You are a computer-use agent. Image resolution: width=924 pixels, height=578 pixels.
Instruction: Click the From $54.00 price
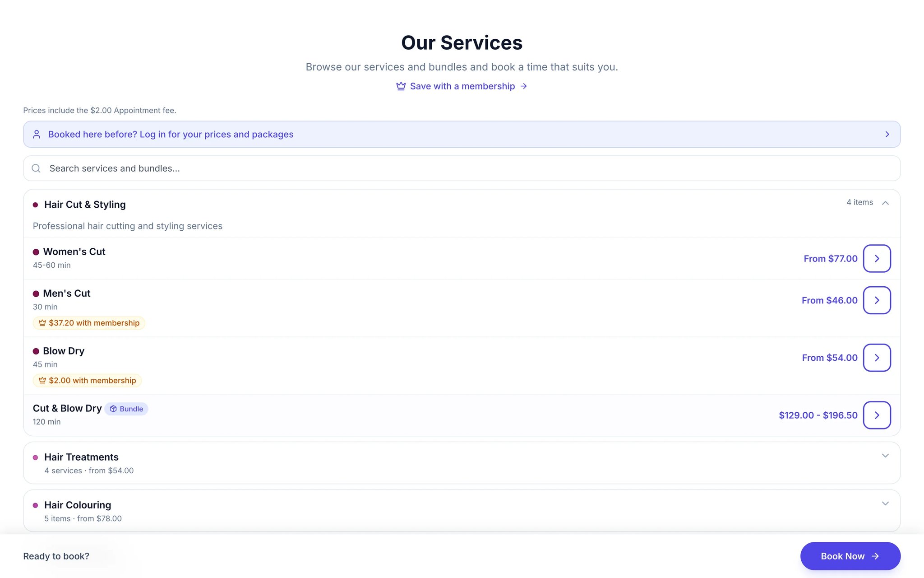[829, 358]
